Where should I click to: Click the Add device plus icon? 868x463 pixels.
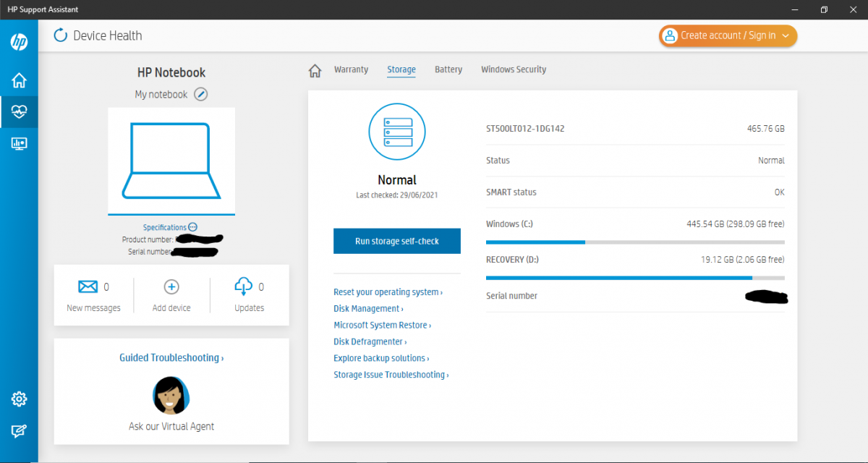tap(171, 287)
